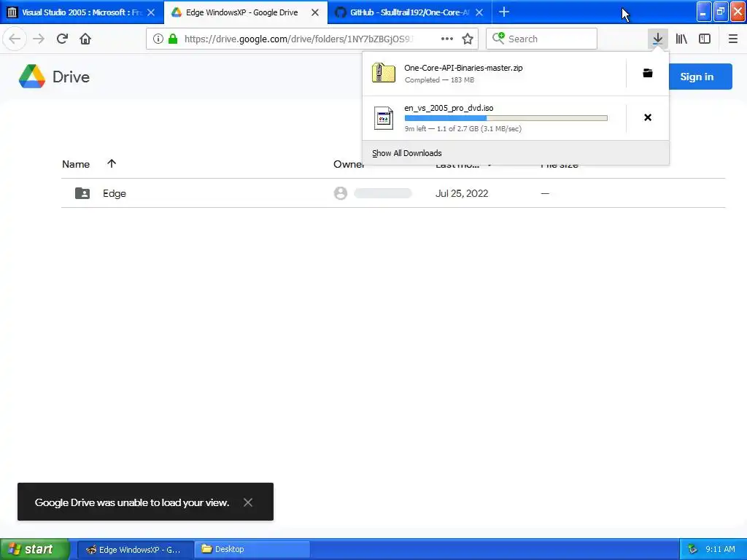Sort files by the Name column header
747x560 pixels.
click(76, 164)
